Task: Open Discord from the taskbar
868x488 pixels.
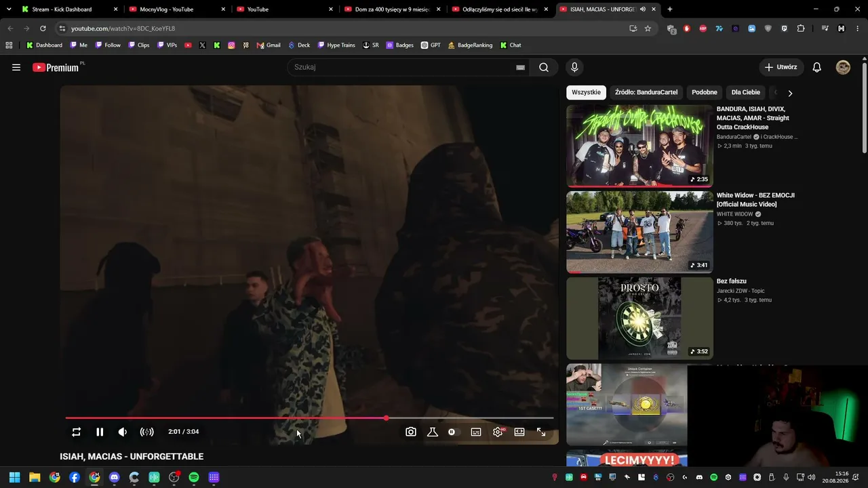Action: [114, 477]
